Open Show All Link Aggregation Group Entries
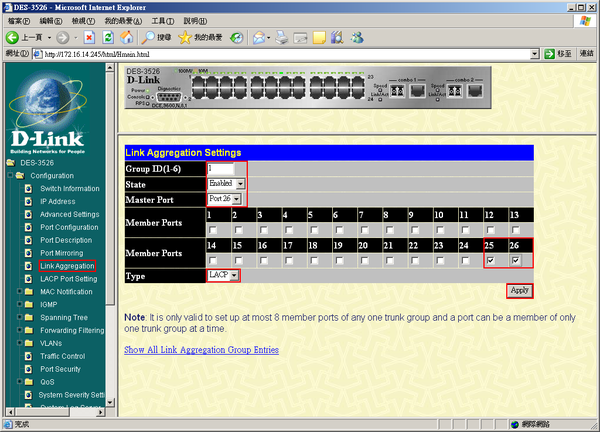This screenshot has height=432, width=600. click(x=201, y=350)
